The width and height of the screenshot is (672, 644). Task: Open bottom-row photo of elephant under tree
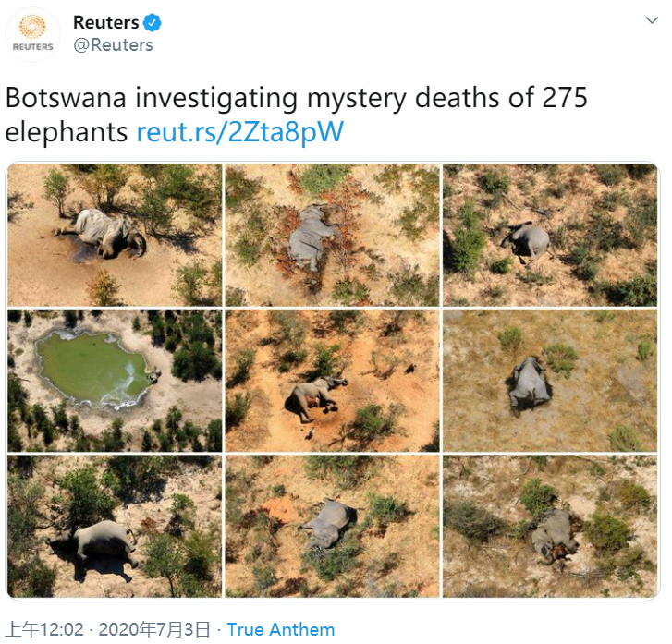click(x=115, y=526)
